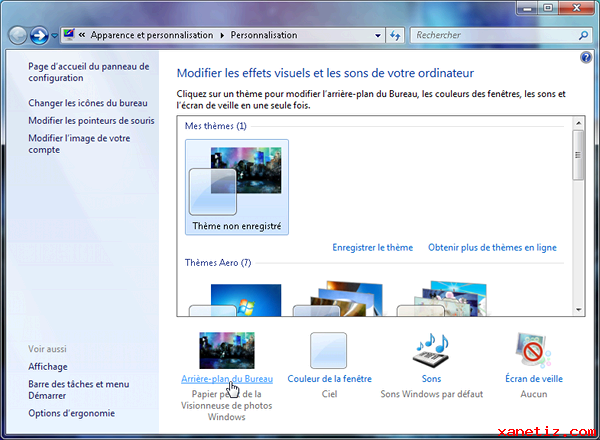Viewport: 600px width, 440px height.
Task: Click the Voir aussi heading
Action: coord(47,349)
